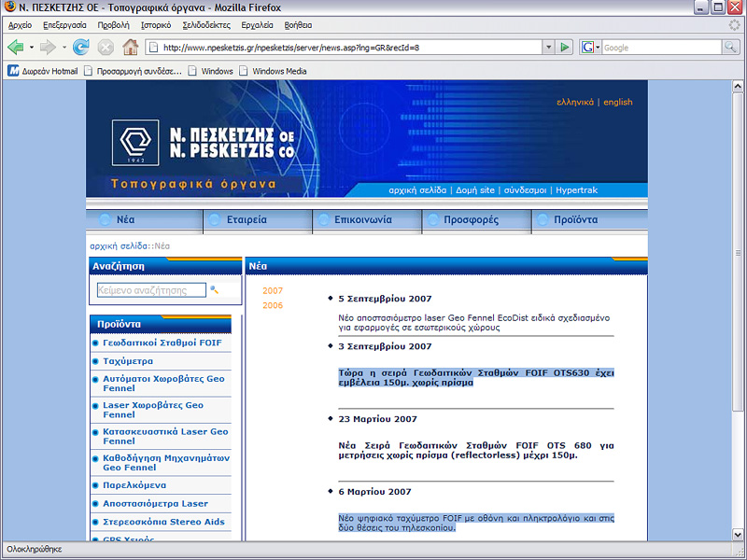
Task: Open Back button history dropdown arrow
Action: [32, 48]
